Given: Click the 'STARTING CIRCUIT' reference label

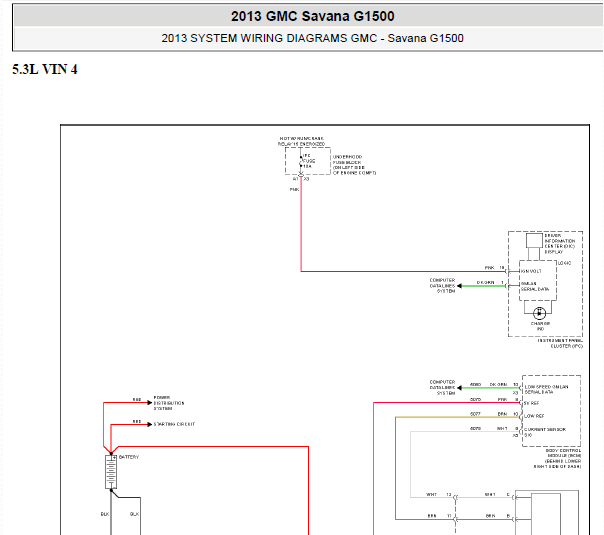Looking at the screenshot, I should 174,424.
